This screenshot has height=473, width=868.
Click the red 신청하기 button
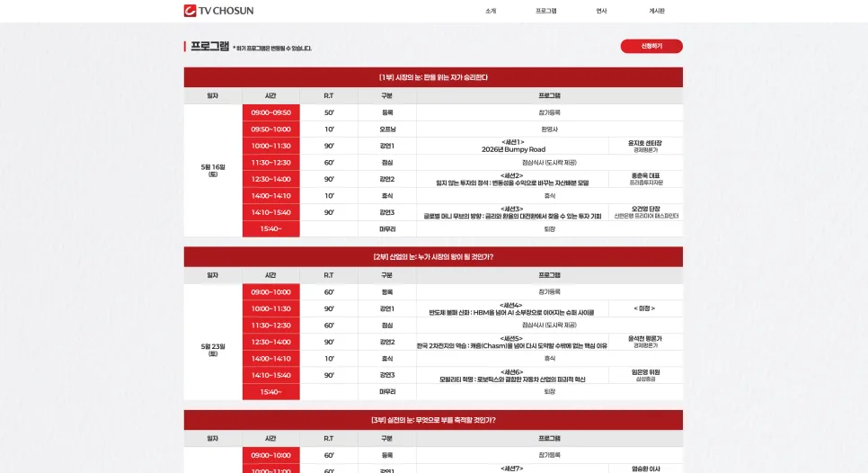(651, 46)
